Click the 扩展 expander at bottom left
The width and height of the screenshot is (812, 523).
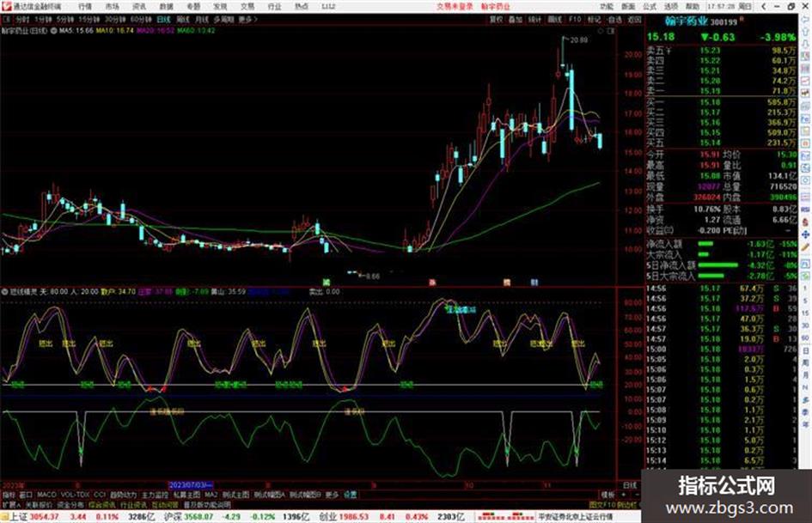11,504
